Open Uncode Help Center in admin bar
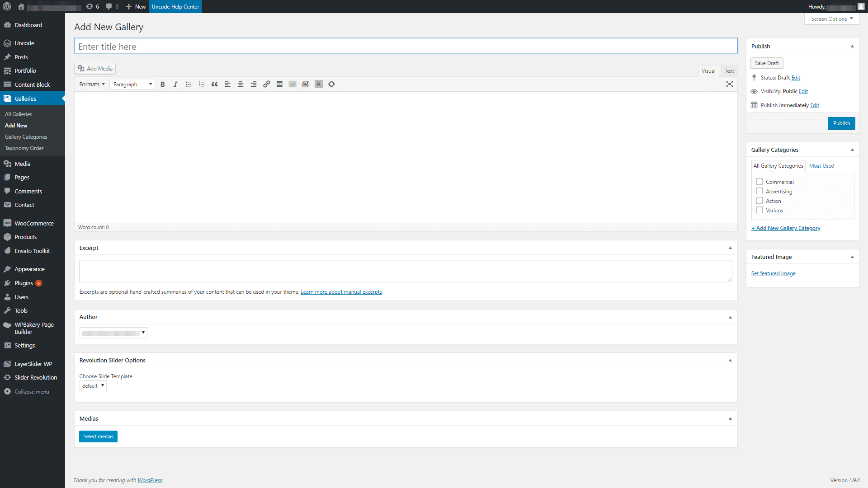This screenshot has width=868, height=488. click(x=175, y=6)
